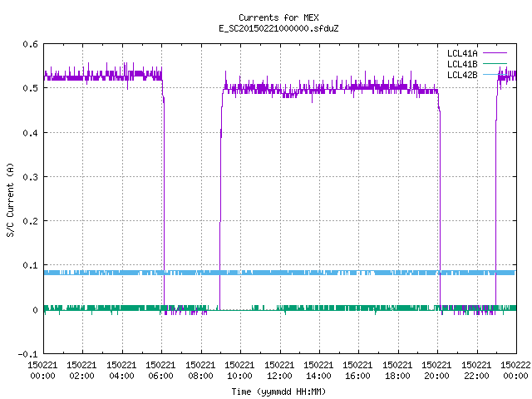Click the green LCL41B legend line sample
This screenshot has width=532, height=399.
point(495,64)
